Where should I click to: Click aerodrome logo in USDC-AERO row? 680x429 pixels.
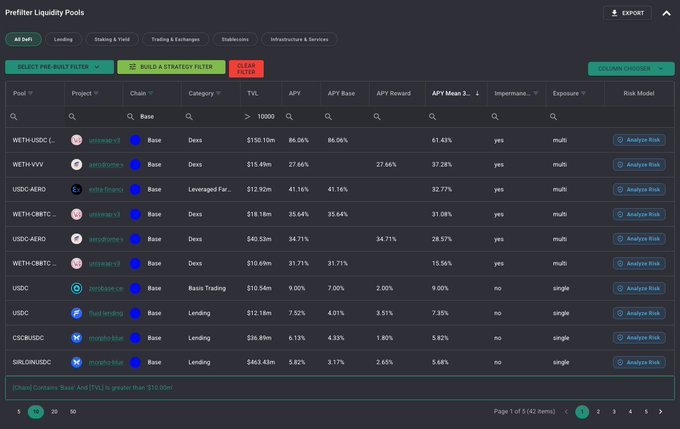click(x=77, y=239)
